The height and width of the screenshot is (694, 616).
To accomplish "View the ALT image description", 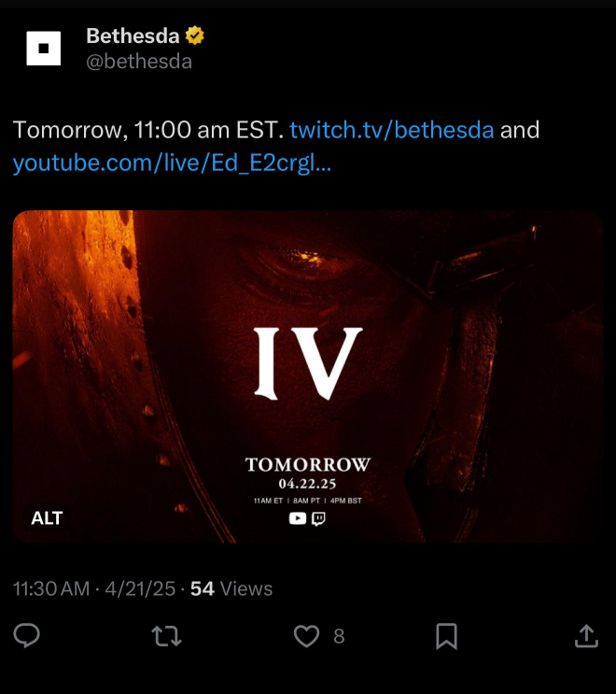I will tap(47, 517).
